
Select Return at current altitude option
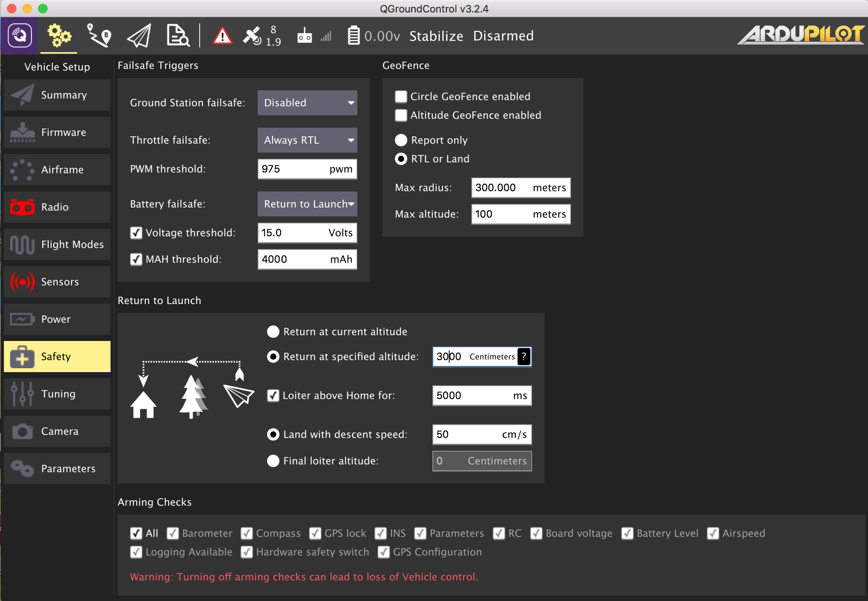[x=273, y=332]
